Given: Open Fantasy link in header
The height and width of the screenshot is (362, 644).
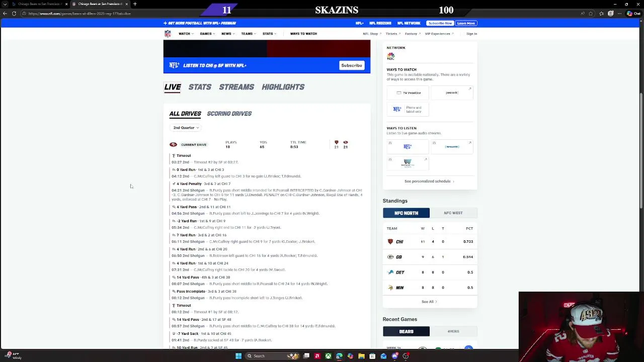Looking at the screenshot, I should (x=413, y=34).
